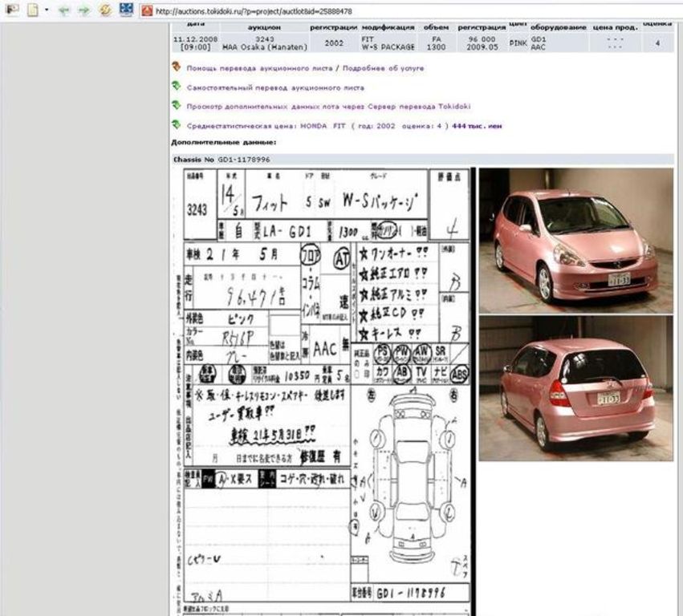Click the '2002' registration year cell
The height and width of the screenshot is (616, 683).
[x=334, y=43]
